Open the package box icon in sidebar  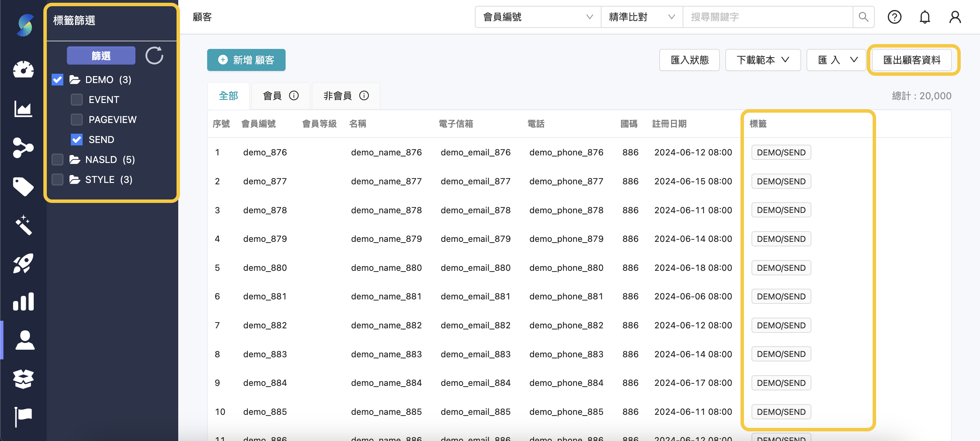point(23,379)
